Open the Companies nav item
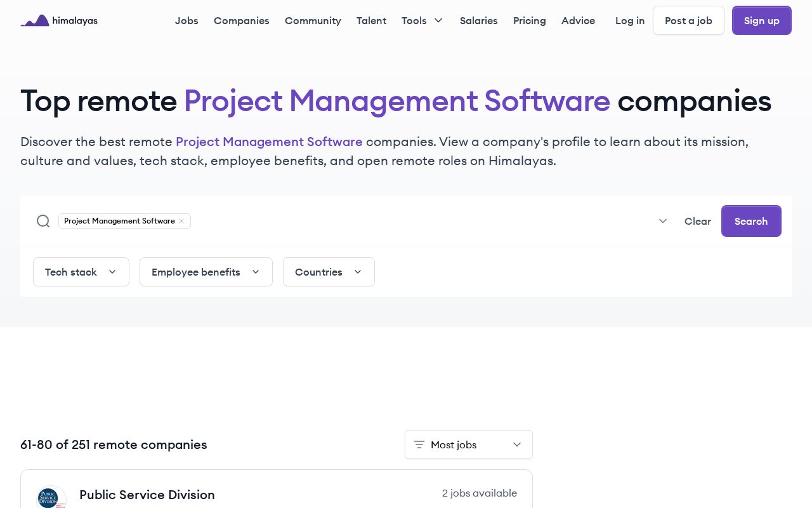The height and width of the screenshot is (508, 812). (x=242, y=20)
